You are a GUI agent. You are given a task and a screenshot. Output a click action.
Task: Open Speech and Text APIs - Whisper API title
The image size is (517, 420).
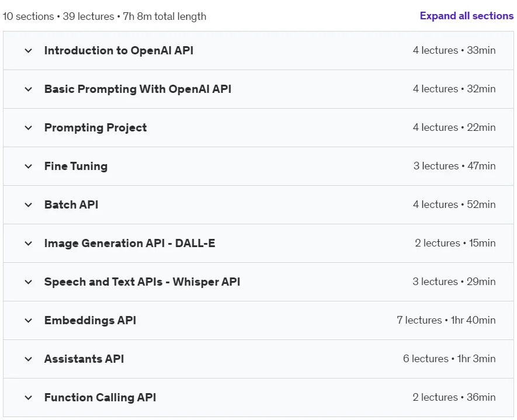click(142, 282)
